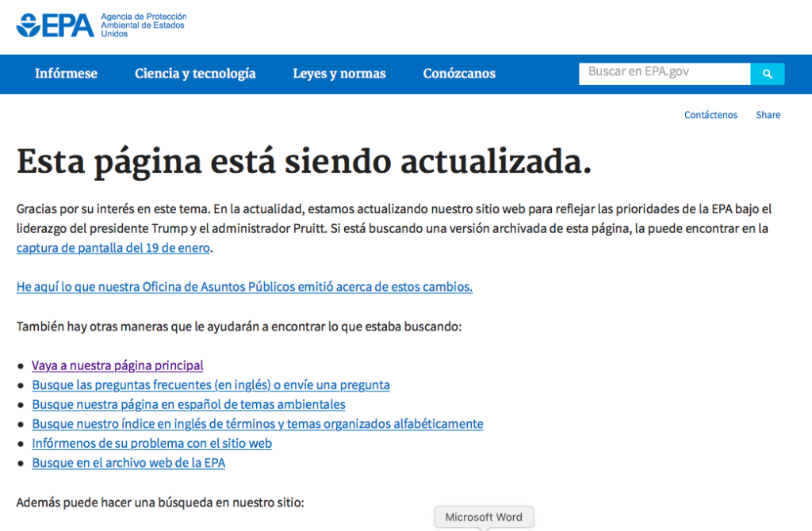Viewport: 812px width, 531px height.
Task: Click the Microsoft Word tooltip label
Action: (484, 517)
